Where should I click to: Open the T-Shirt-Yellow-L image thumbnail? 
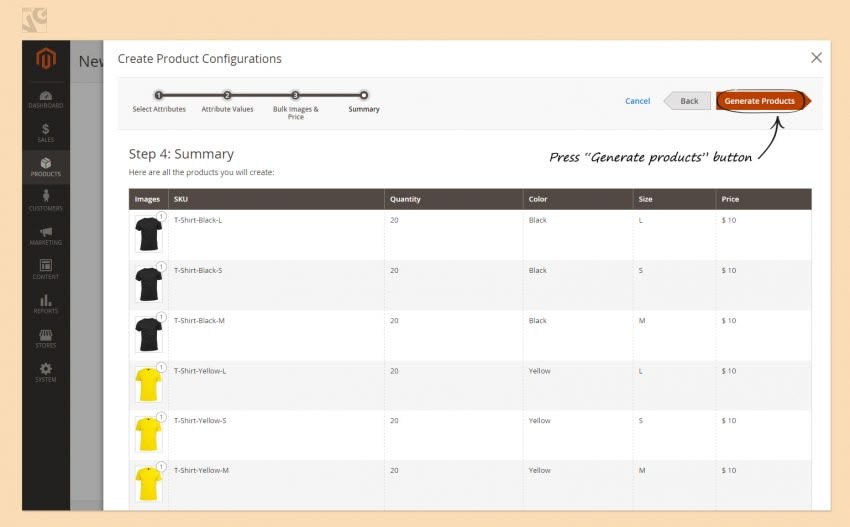click(x=149, y=384)
